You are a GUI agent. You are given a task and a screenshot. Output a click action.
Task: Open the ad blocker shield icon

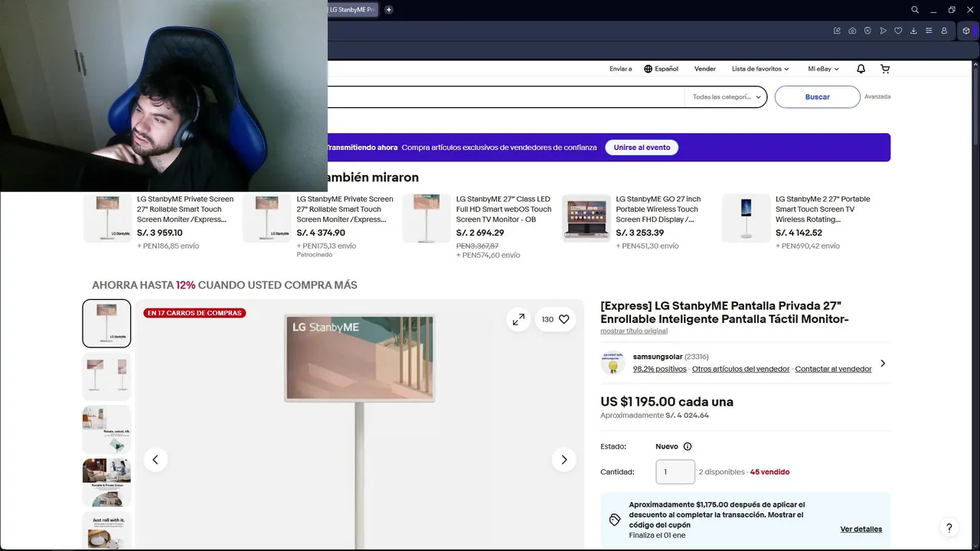point(867,31)
